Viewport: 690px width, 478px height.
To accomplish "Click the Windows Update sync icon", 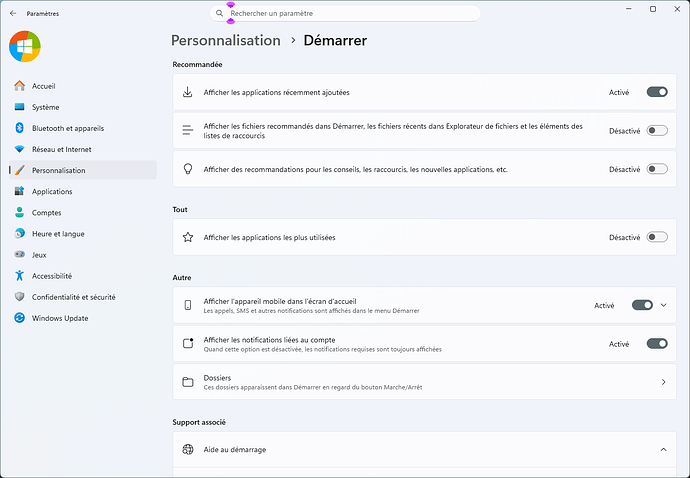I will click(19, 318).
